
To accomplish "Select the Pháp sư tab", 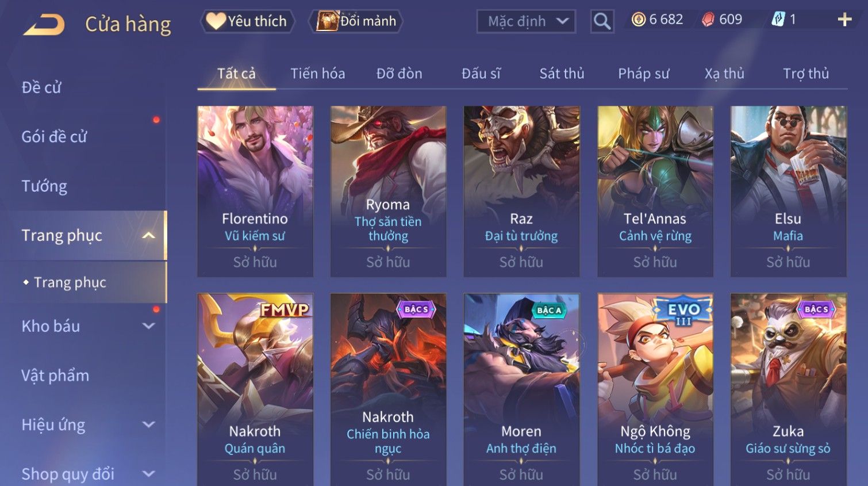I will (643, 74).
